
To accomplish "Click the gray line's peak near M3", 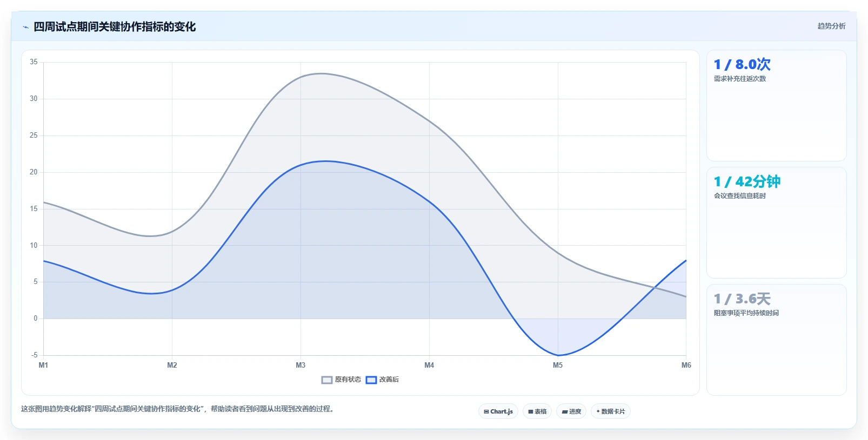I will tap(321, 73).
